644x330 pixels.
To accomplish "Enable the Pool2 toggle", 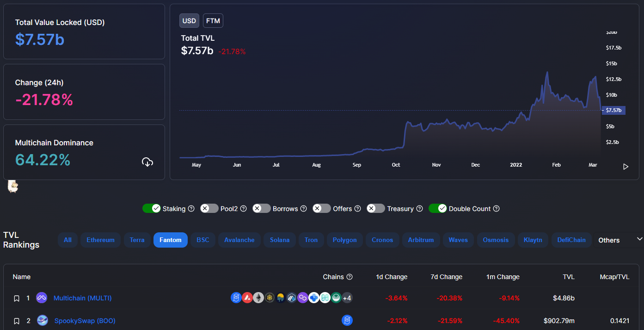I will [x=209, y=208].
